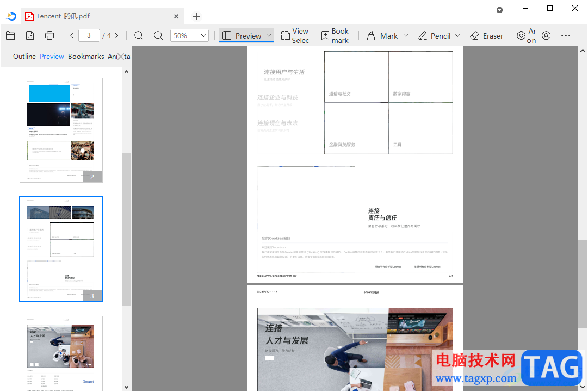Open the user account icon
The width and height of the screenshot is (588, 392).
point(546,35)
